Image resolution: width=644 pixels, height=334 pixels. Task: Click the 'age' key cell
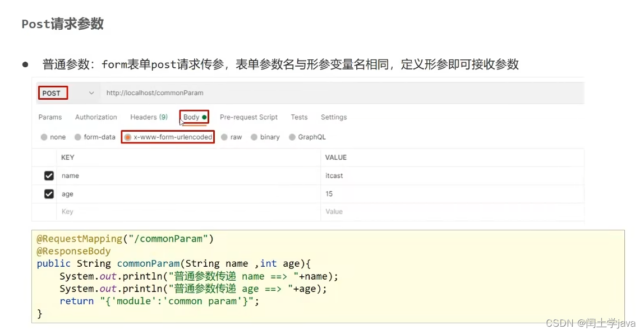[x=188, y=194]
